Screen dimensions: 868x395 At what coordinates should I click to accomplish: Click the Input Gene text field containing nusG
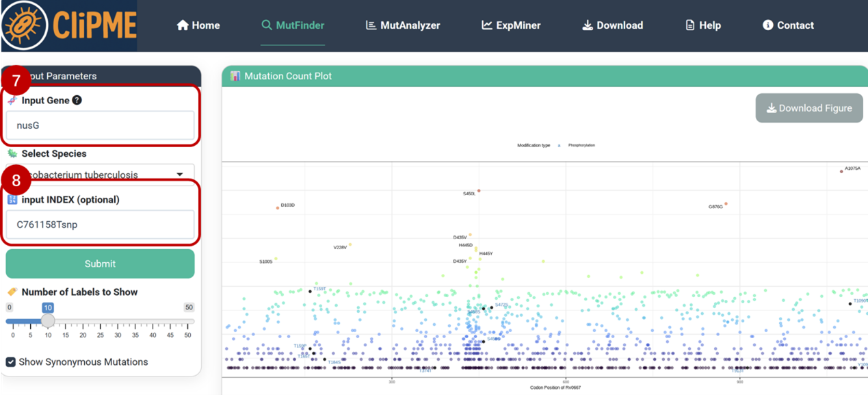pos(100,126)
